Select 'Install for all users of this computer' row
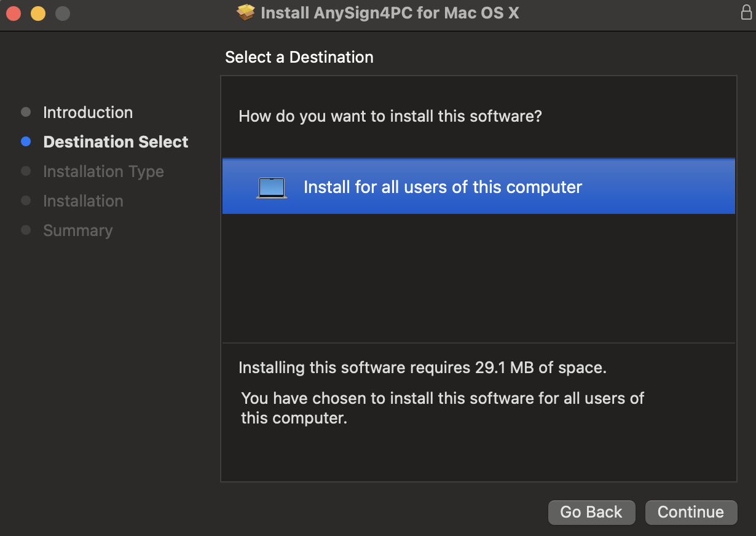 pyautogui.click(x=479, y=186)
